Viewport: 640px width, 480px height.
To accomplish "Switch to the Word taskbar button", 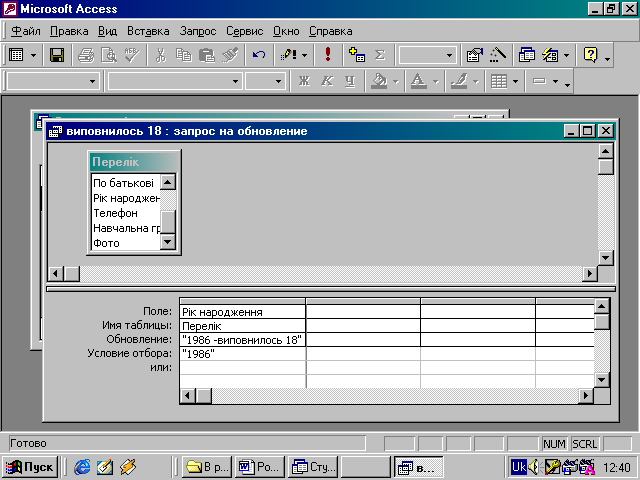I will click(259, 467).
